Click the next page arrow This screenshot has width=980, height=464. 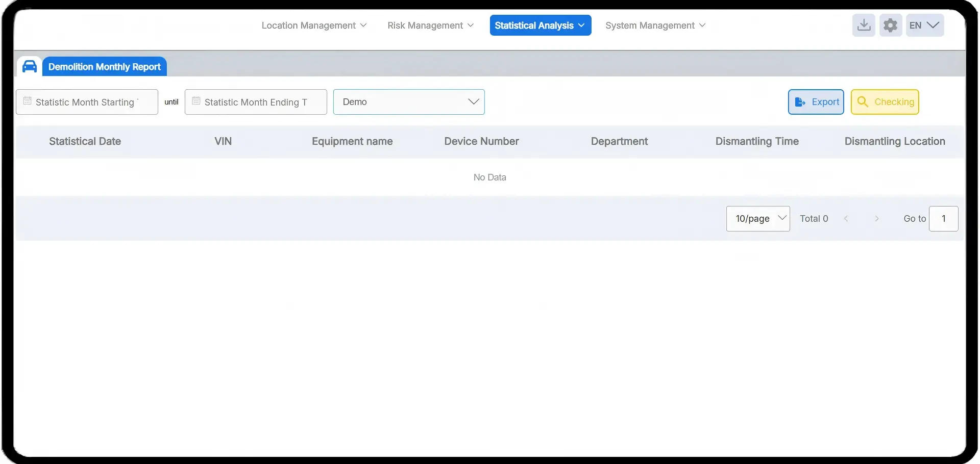pyautogui.click(x=876, y=219)
